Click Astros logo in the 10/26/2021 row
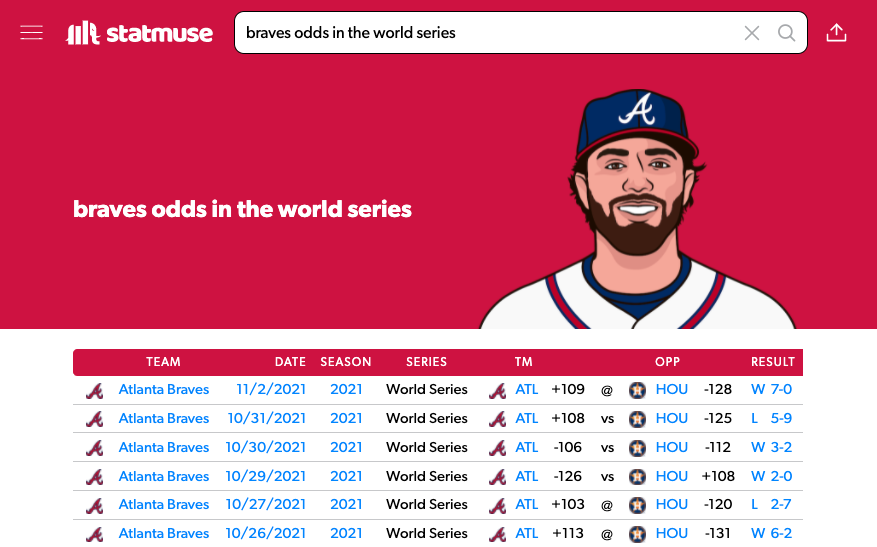The width and height of the screenshot is (877, 547). (x=637, y=534)
